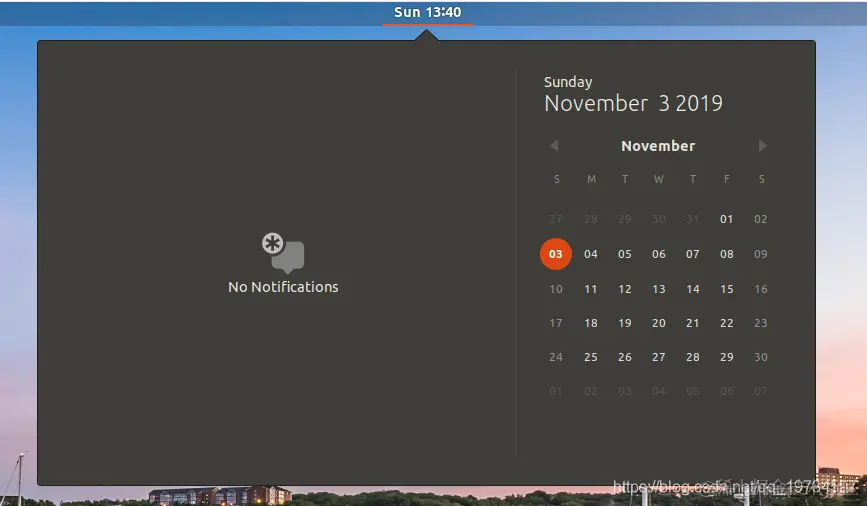The image size is (867, 506).
Task: Select greyed-out December 02 in the bottom row
Action: 591,392
